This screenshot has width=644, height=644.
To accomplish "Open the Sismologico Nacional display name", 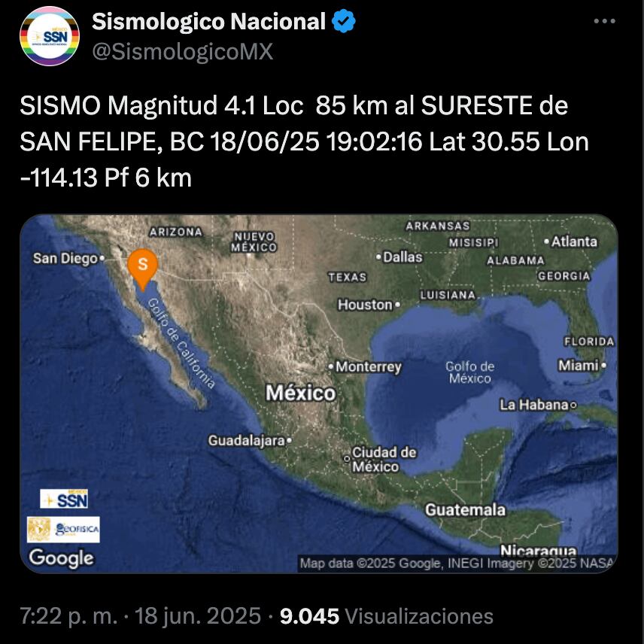I will point(208,23).
